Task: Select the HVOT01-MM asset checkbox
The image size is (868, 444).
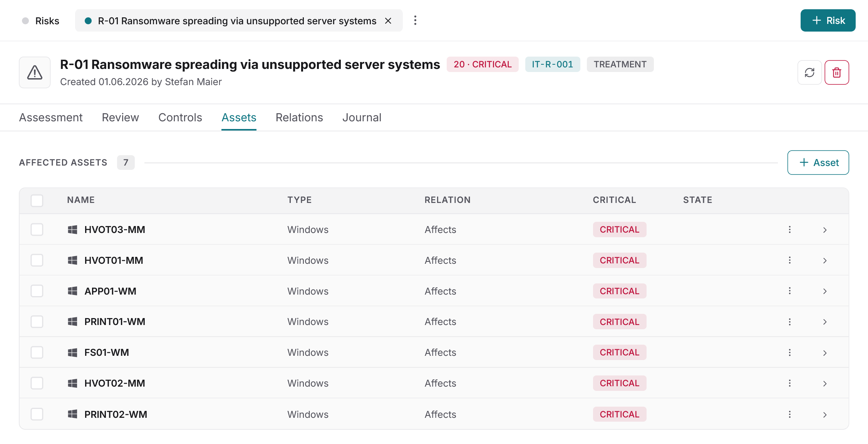Action: pos(37,260)
